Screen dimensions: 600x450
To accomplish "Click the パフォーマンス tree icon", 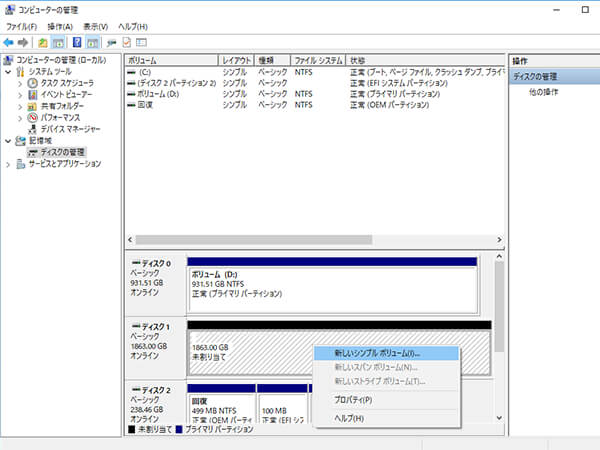I will coord(33,117).
